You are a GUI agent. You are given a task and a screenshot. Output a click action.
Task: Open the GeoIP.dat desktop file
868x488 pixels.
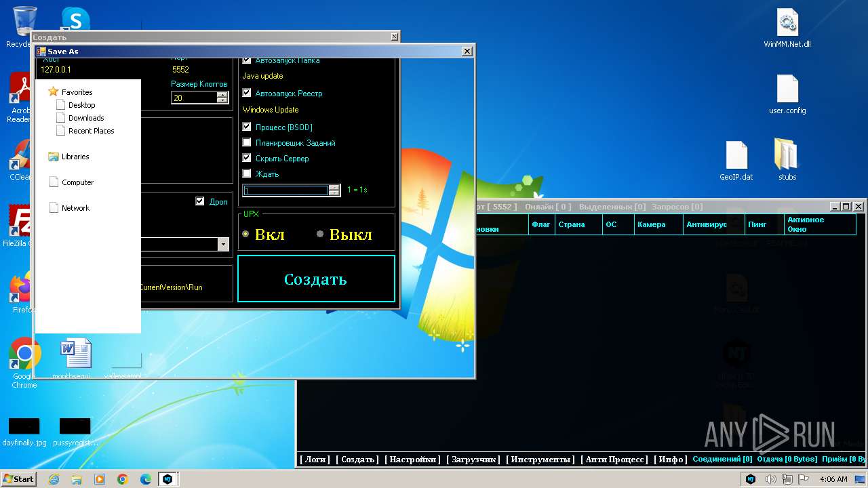[x=736, y=161]
